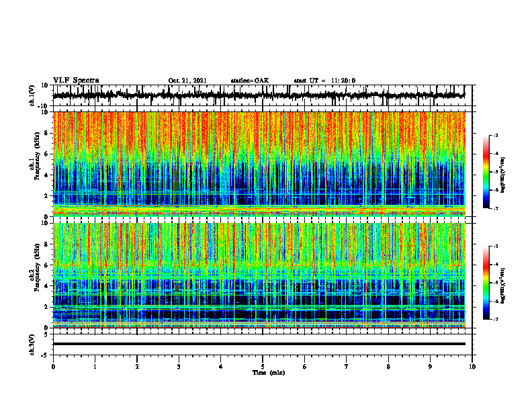
Task: Click time axis tick label "2"
Action: point(137,367)
